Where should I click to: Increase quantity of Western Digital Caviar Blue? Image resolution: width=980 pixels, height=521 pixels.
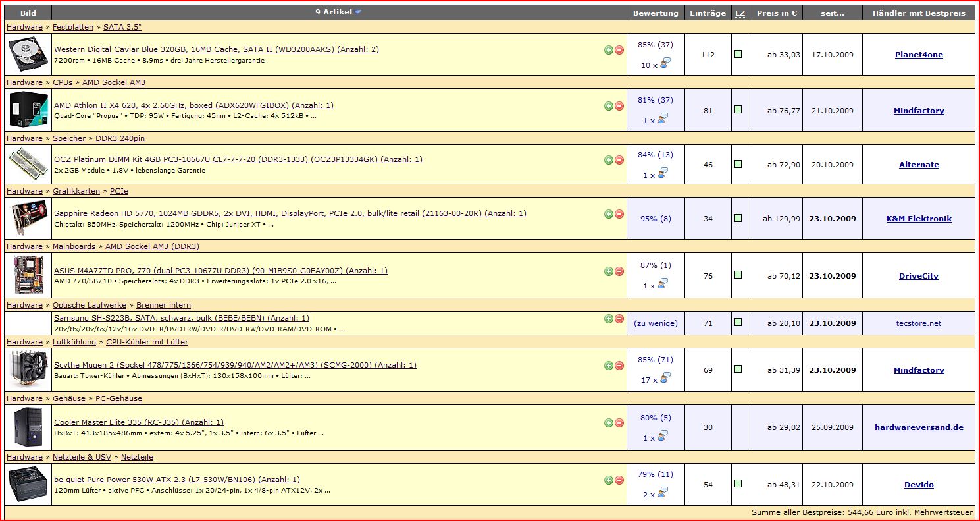(609, 50)
